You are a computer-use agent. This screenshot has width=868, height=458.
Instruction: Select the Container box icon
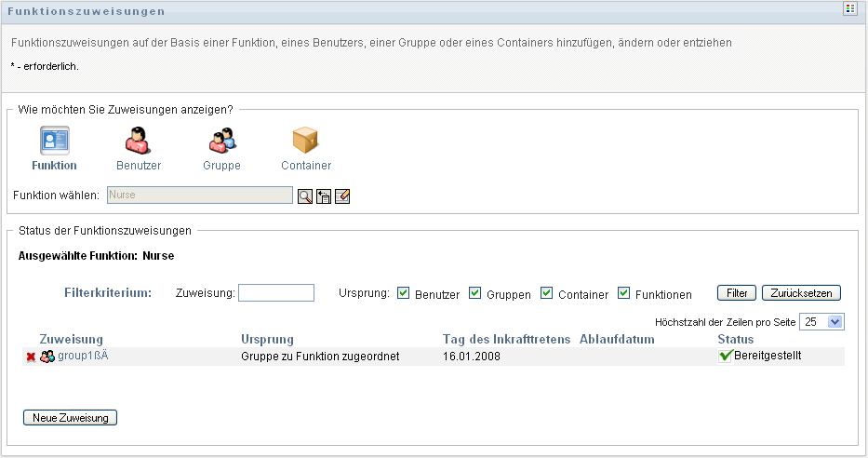coord(305,141)
